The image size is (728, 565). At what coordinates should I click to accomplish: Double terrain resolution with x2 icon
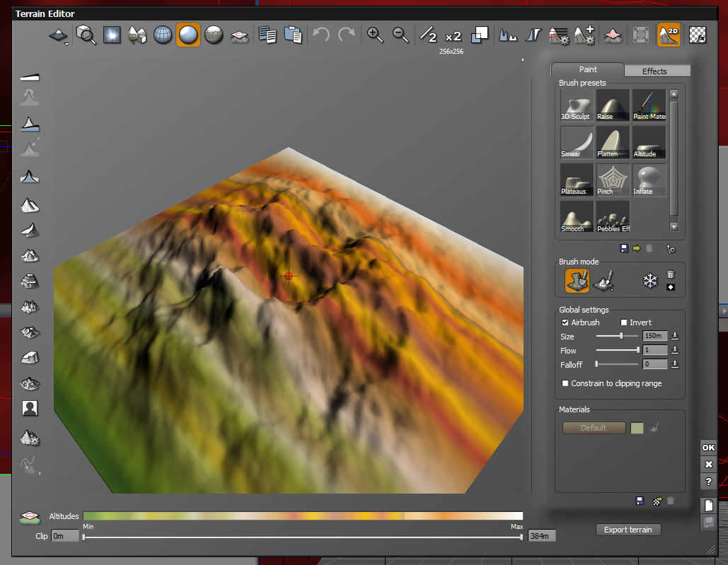pyautogui.click(x=453, y=36)
